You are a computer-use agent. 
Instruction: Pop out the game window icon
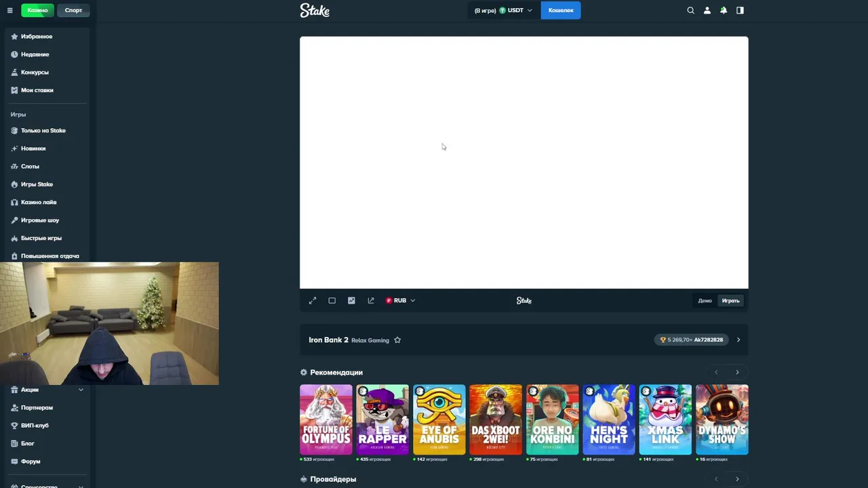[370, 300]
